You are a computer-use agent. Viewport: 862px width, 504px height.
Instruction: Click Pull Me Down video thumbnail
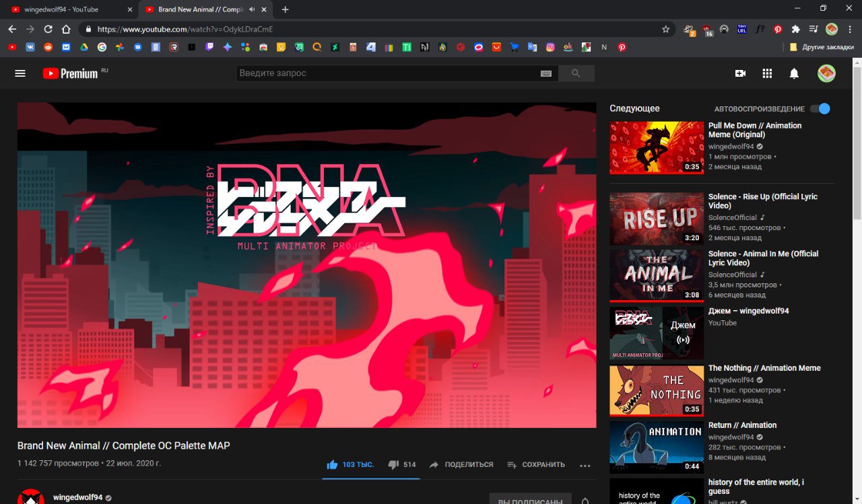click(657, 147)
